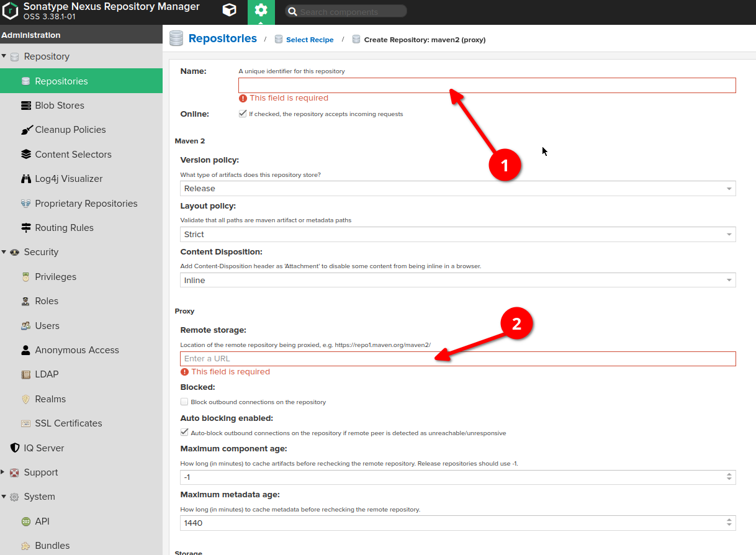
Task: Click the search magnifier icon
Action: (x=292, y=12)
